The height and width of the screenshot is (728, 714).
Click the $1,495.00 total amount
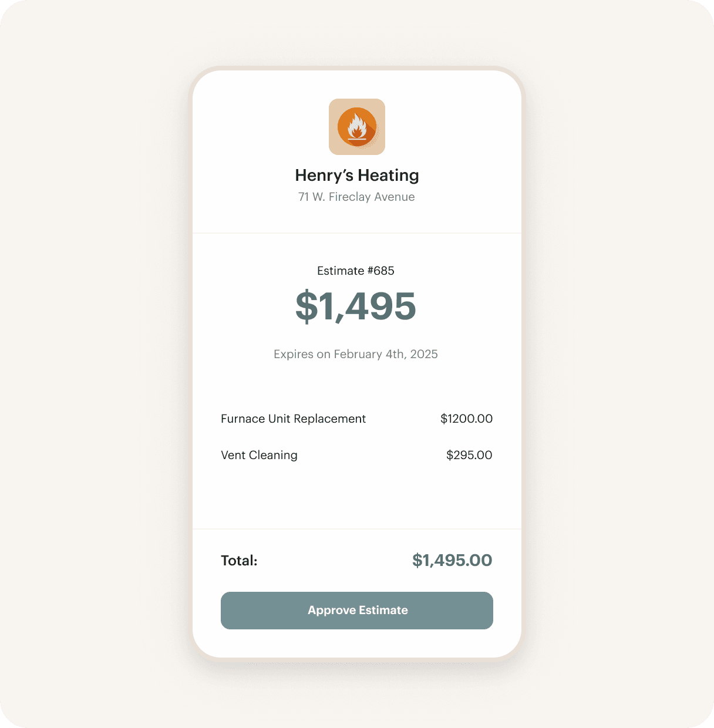tap(452, 560)
